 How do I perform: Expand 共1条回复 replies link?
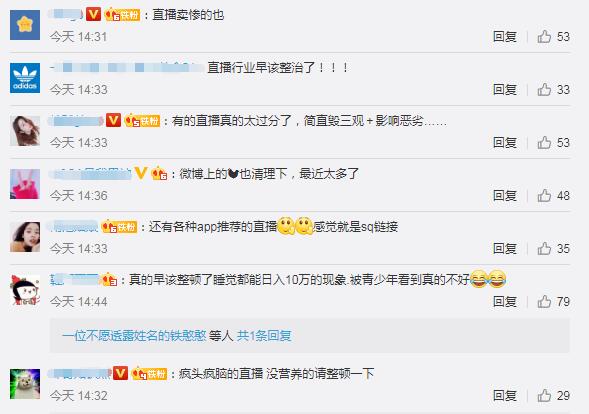264,335
